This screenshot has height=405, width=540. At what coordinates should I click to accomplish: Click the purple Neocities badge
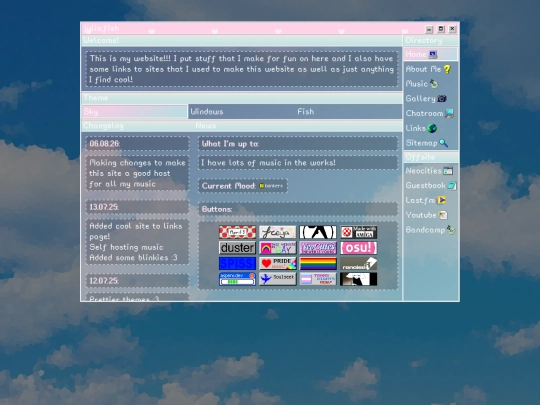pos(318,248)
